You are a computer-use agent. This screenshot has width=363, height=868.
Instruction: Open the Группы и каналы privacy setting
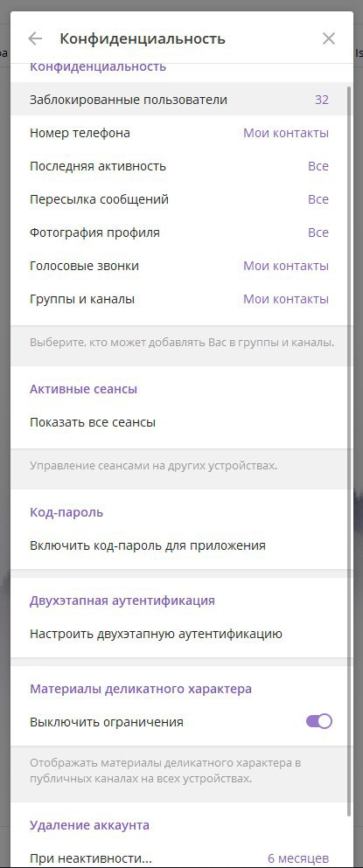pos(181,299)
